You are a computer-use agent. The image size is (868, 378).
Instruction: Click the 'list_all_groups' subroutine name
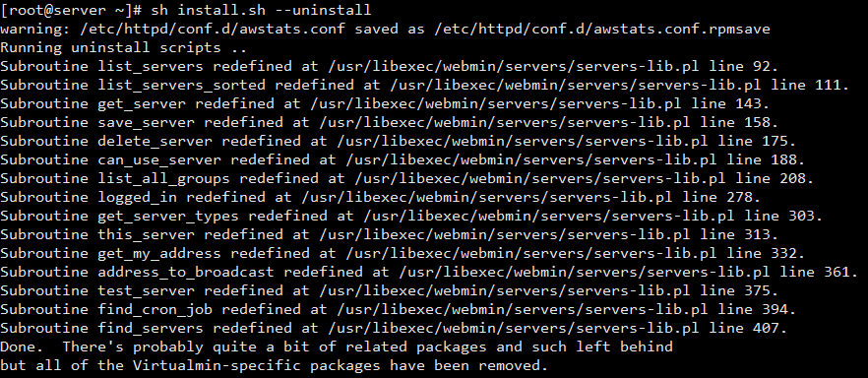coord(163,178)
